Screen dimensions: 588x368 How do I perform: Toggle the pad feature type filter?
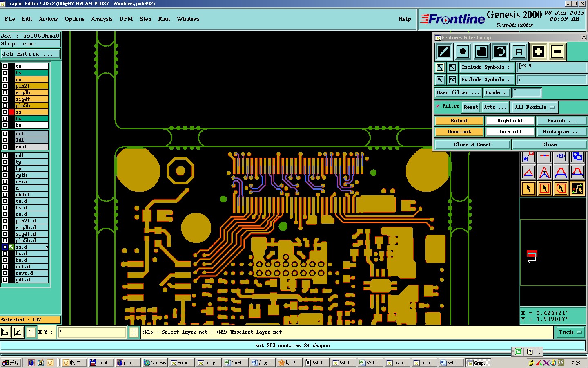[463, 52]
